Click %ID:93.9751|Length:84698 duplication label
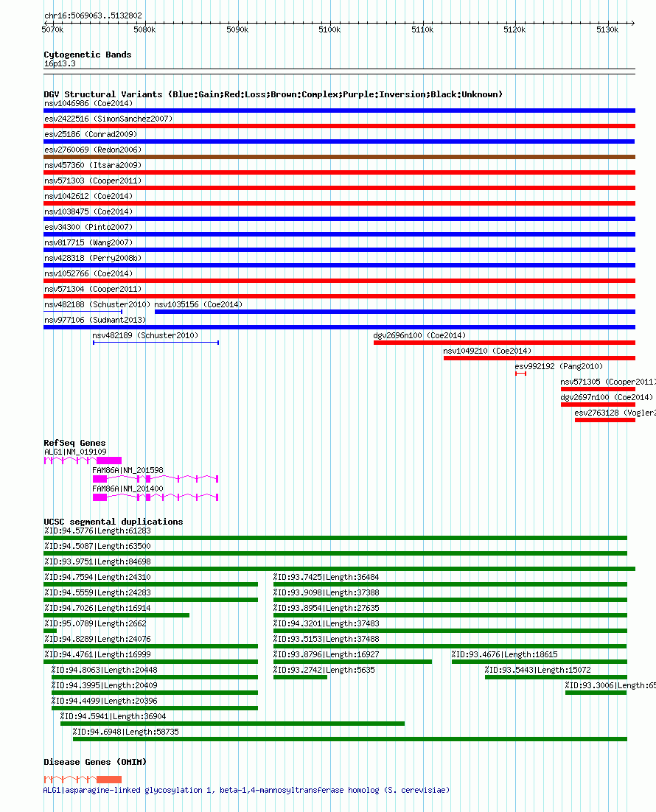Image resolution: width=656 pixels, height=812 pixels. [x=97, y=562]
